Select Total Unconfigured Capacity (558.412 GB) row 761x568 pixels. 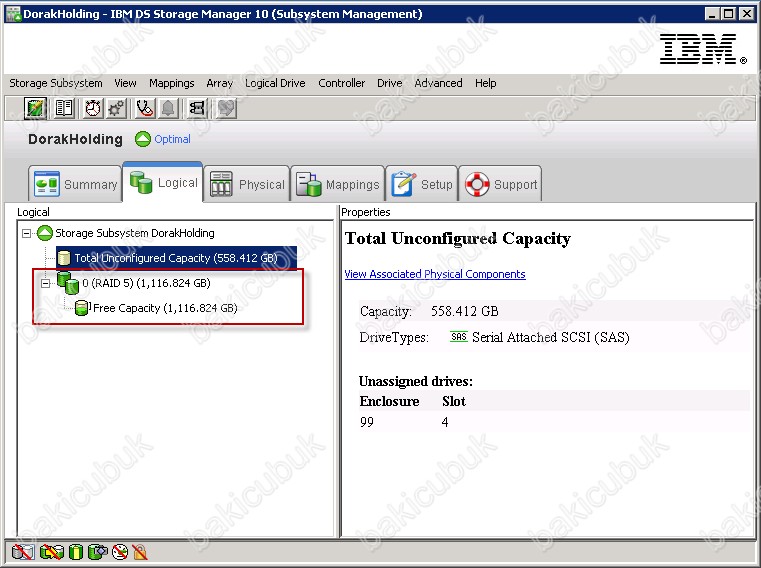(176, 258)
